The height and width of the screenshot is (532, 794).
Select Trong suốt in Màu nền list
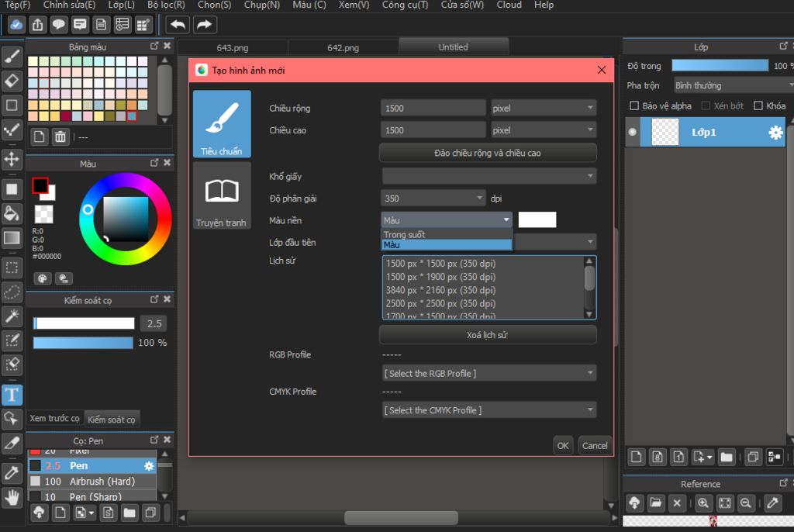tap(446, 234)
